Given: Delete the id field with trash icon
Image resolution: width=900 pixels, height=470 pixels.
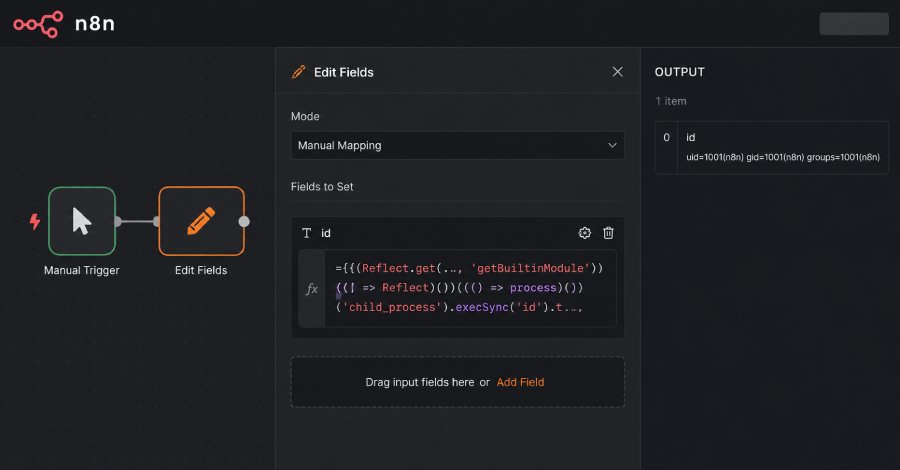Looking at the screenshot, I should tap(608, 233).
